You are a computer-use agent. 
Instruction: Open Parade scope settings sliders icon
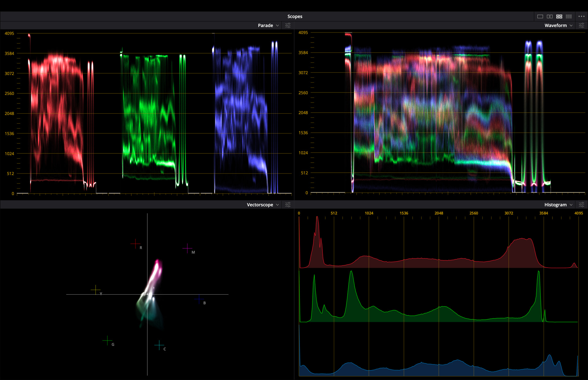(288, 25)
